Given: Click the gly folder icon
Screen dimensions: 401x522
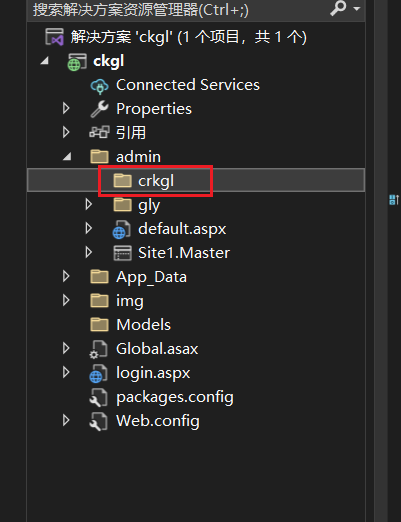Looking at the screenshot, I should pyautogui.click(x=122, y=204).
